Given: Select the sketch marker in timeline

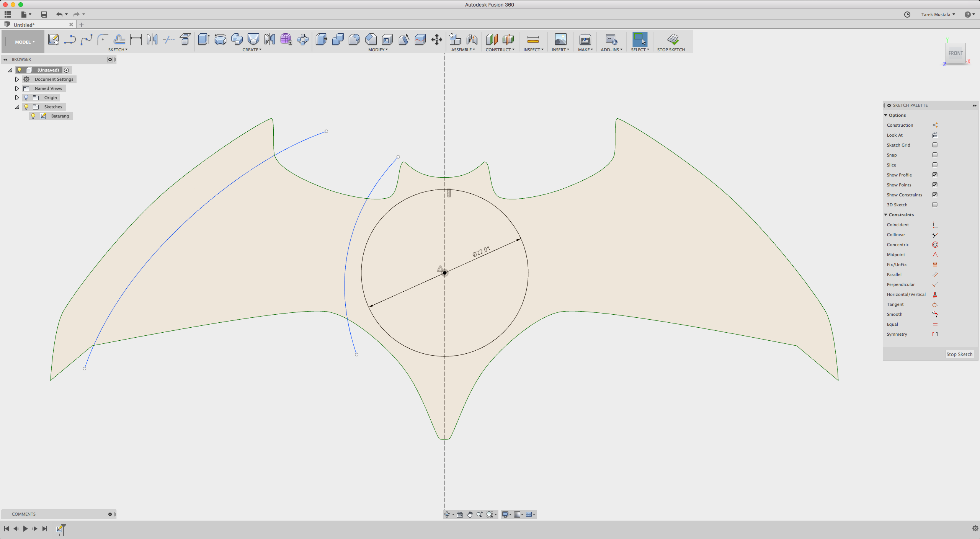Looking at the screenshot, I should tap(59, 529).
